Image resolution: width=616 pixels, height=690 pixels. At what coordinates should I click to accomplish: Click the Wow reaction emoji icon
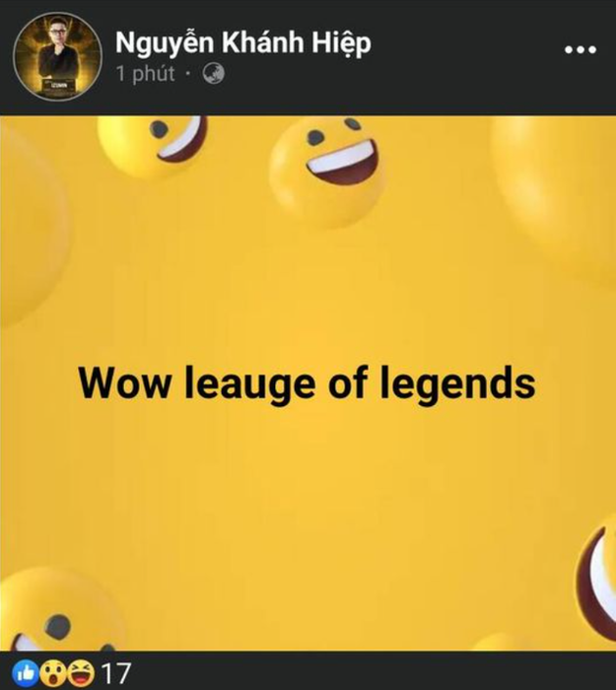point(52,673)
